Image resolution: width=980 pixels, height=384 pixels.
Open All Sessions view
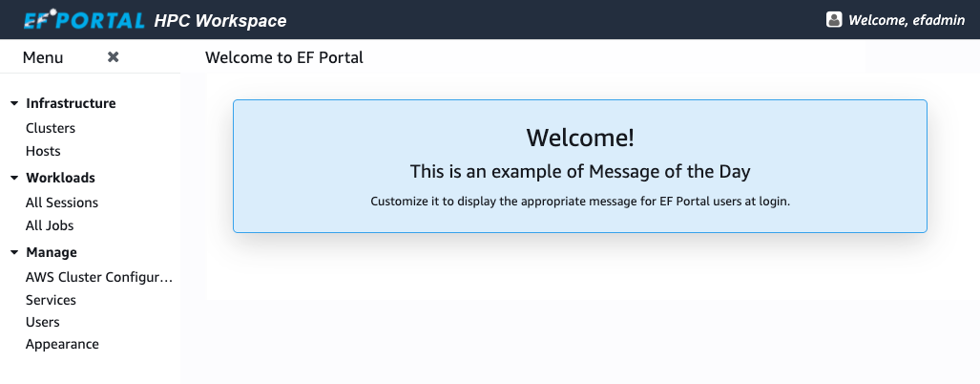62,203
